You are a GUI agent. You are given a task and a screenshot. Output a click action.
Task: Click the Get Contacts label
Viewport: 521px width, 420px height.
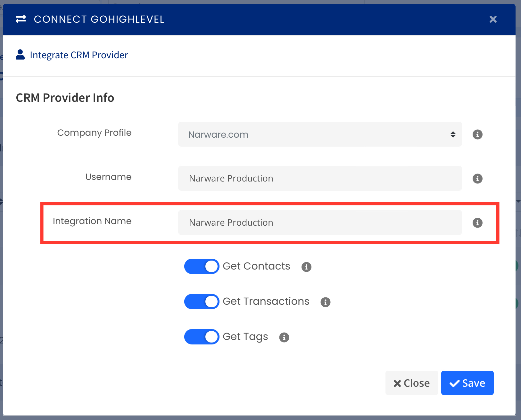tap(256, 266)
